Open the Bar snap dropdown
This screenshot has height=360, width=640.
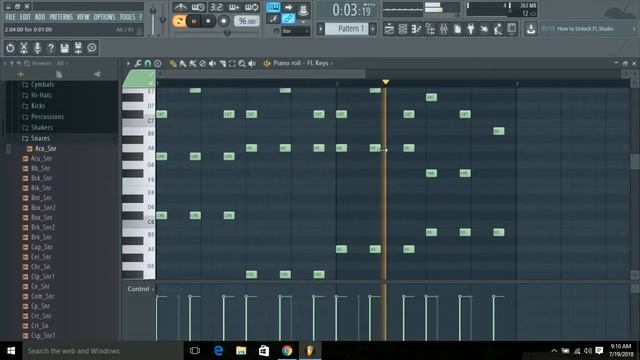point(296,31)
